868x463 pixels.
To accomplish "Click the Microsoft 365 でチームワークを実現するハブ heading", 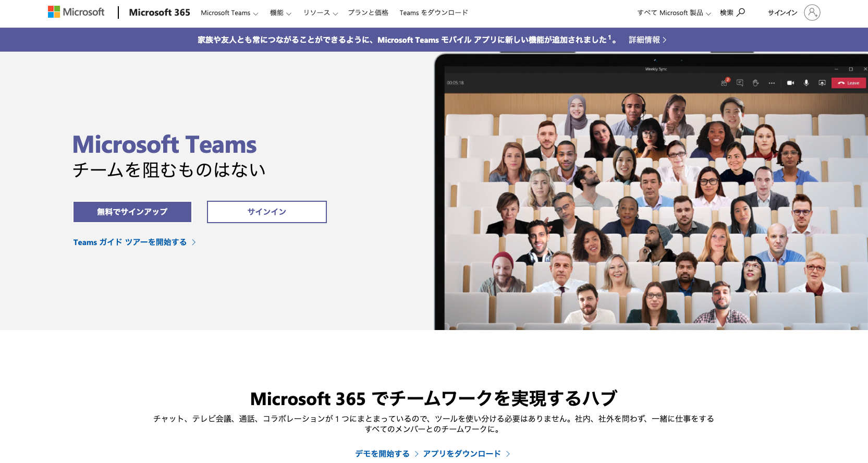I will 434,399.
